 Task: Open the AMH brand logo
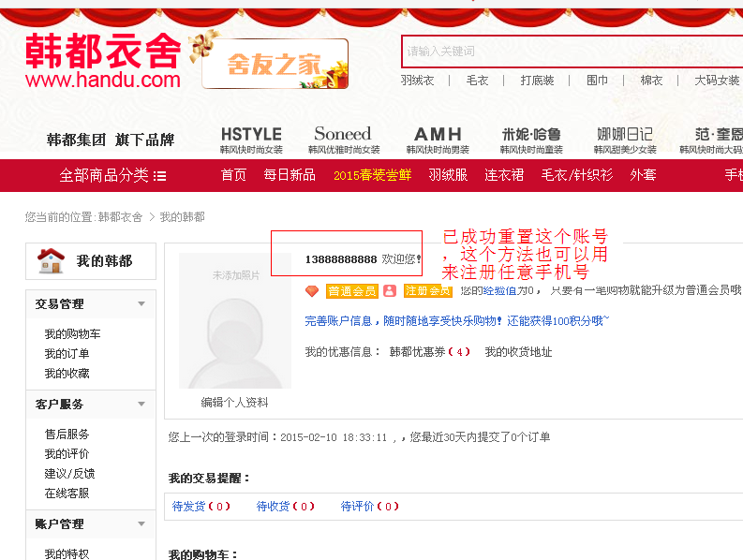[x=438, y=140]
